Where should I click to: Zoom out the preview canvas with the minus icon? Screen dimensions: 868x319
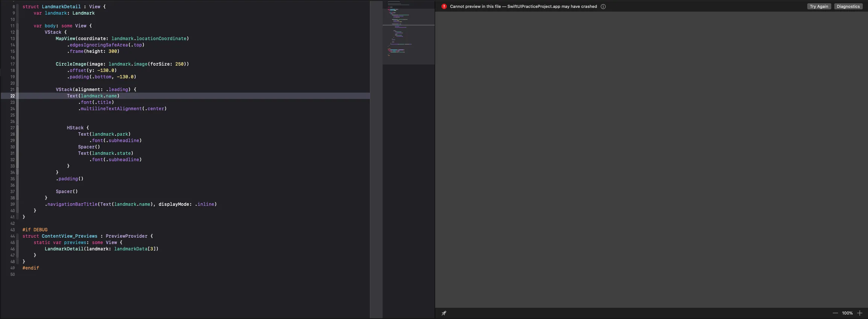835,313
